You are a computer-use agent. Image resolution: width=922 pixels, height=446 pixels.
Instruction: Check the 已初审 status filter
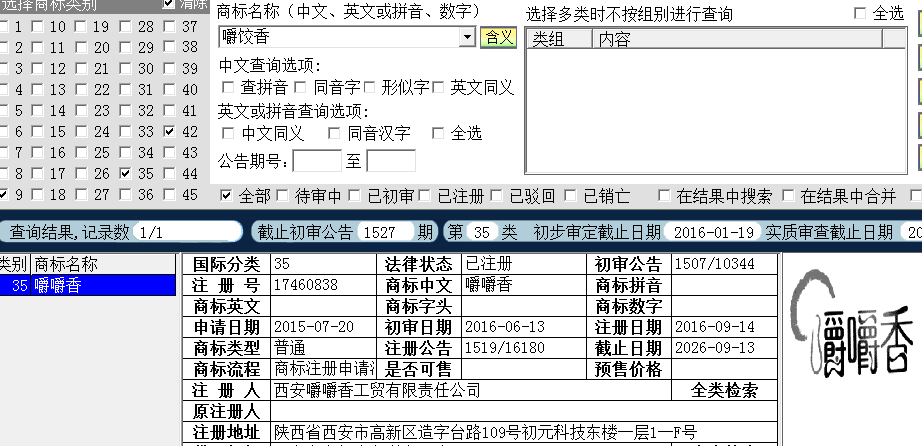coord(354,196)
